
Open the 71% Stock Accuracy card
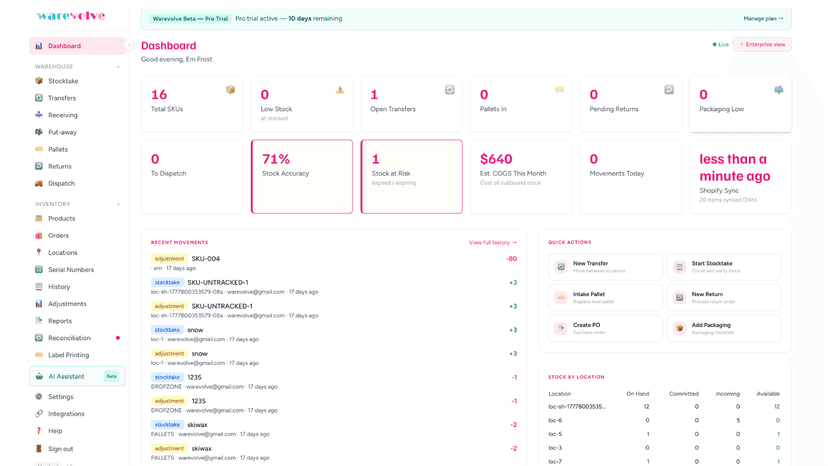[302, 176]
